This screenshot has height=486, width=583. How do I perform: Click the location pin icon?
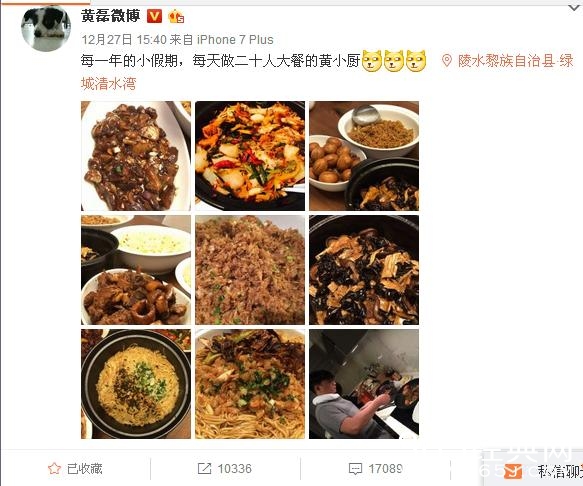pos(447,60)
